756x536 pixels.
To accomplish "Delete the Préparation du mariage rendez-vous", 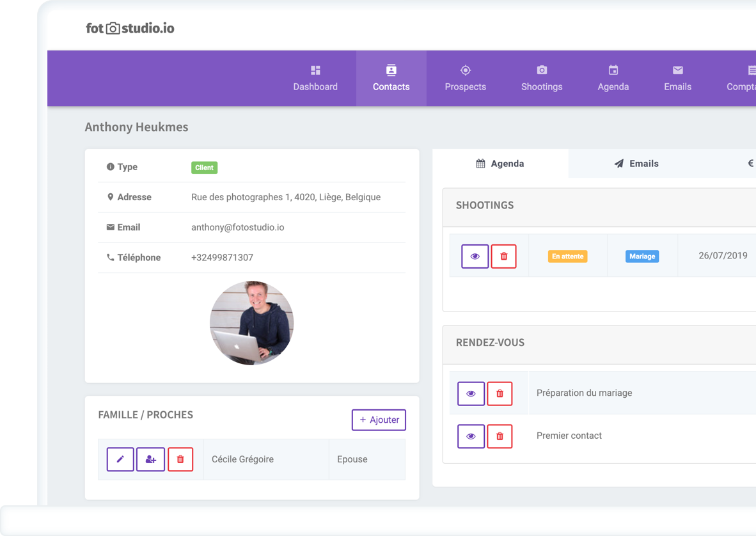I will [x=500, y=393].
